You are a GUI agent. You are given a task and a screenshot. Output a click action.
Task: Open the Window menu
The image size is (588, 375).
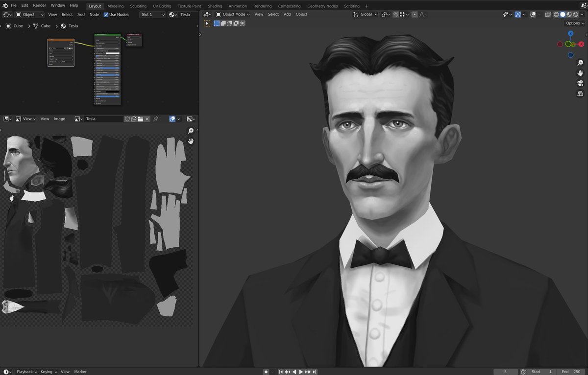pos(58,5)
